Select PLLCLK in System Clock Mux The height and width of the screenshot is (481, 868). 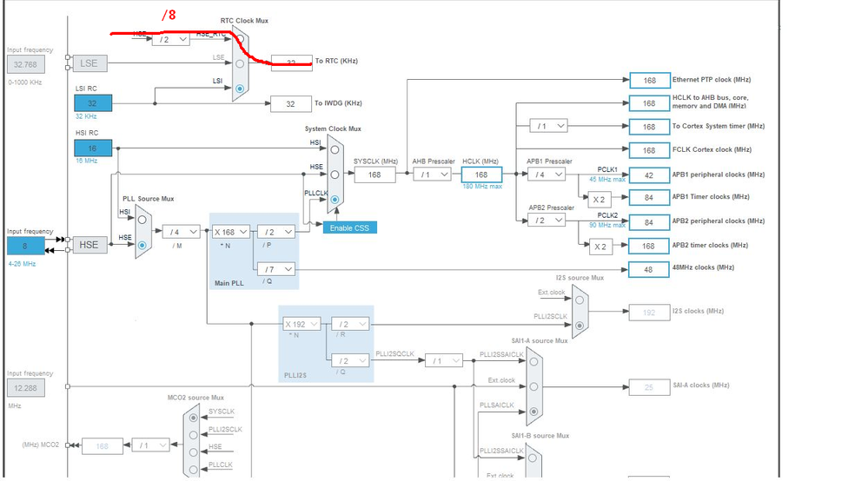(x=335, y=200)
